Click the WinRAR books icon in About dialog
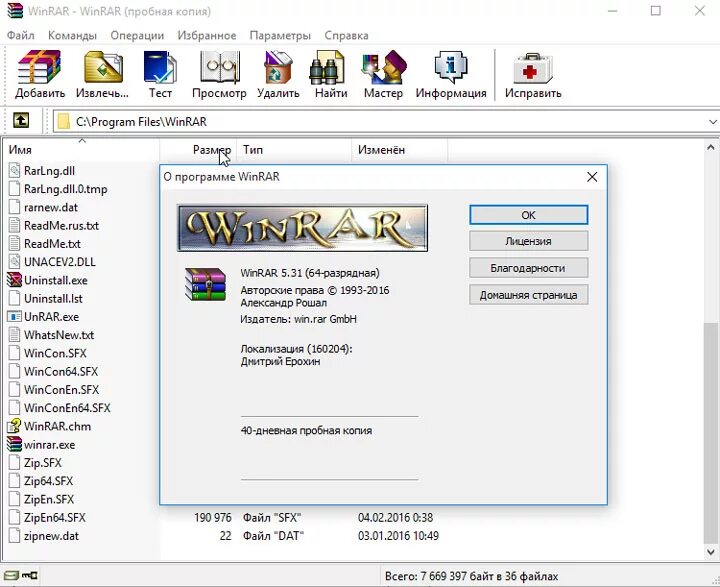Viewport: 720px width, 587px height. click(205, 284)
